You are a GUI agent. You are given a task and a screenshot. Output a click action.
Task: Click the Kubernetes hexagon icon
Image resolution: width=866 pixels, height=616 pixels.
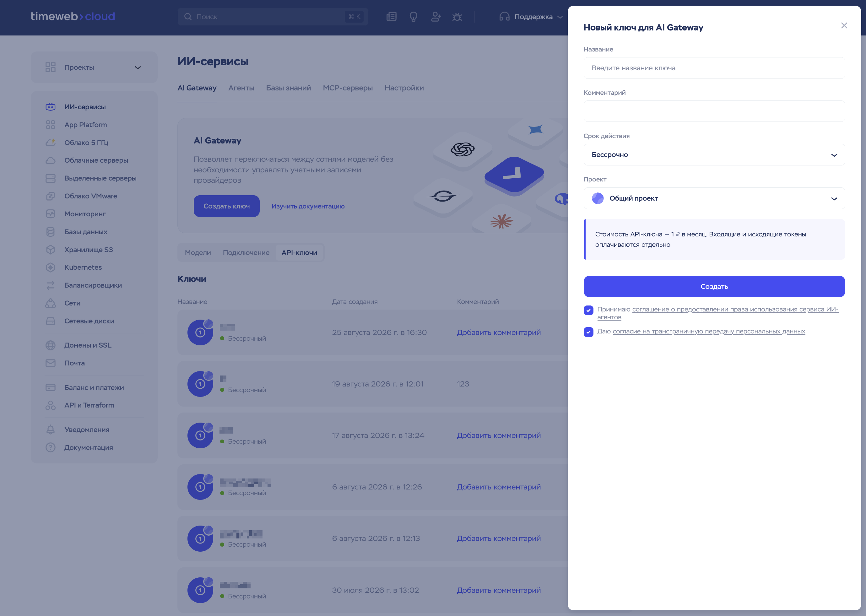coord(51,267)
